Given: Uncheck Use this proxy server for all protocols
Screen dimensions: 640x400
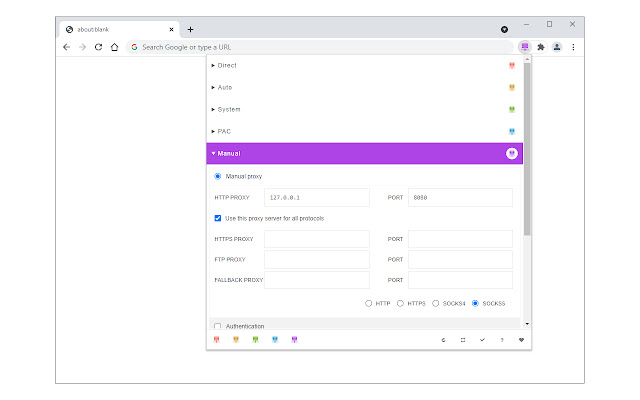Looking at the screenshot, I should pos(218,218).
